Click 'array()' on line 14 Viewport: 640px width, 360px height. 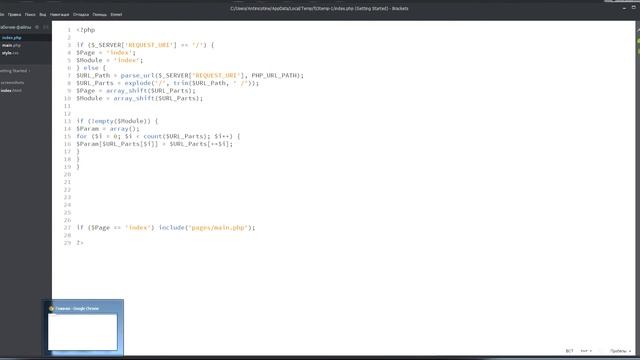click(124, 129)
